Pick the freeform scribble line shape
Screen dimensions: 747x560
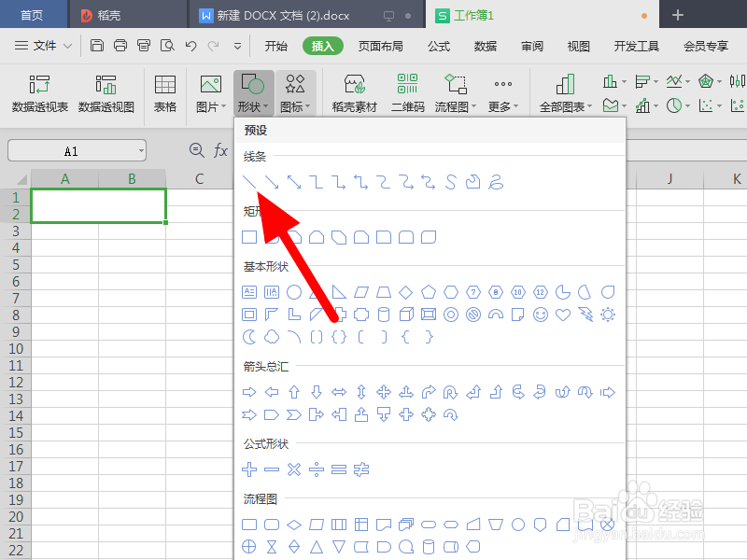tap(496, 182)
